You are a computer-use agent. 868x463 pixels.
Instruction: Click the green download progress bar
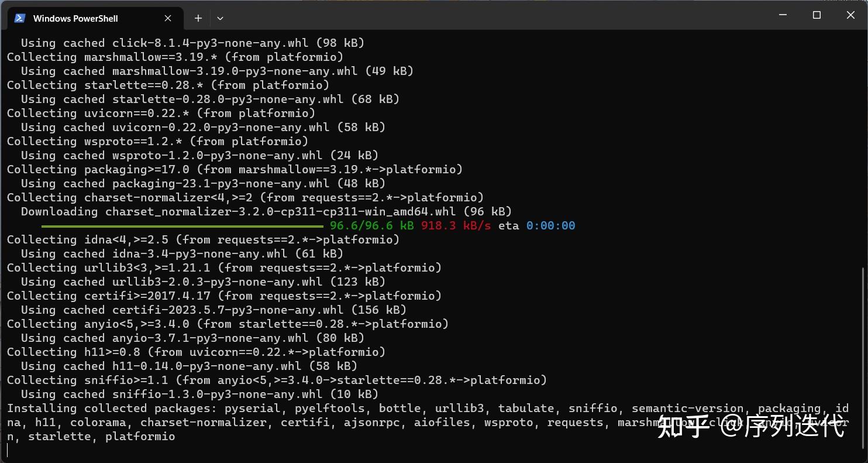(182, 226)
